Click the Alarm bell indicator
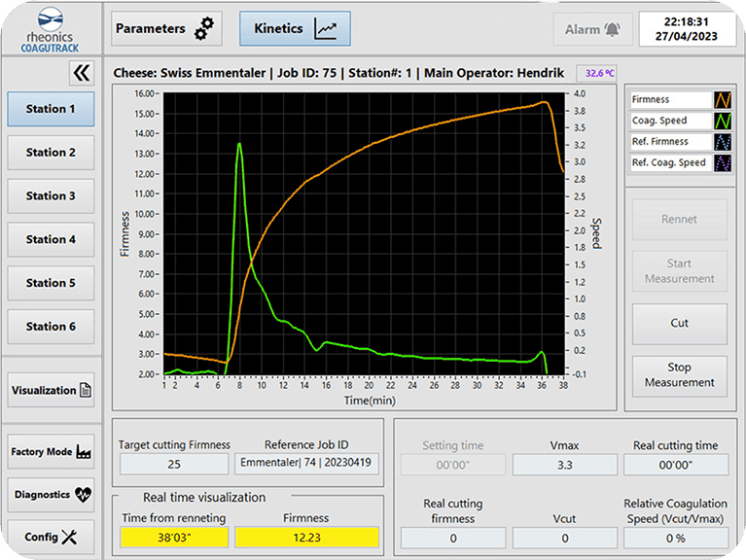 592,29
